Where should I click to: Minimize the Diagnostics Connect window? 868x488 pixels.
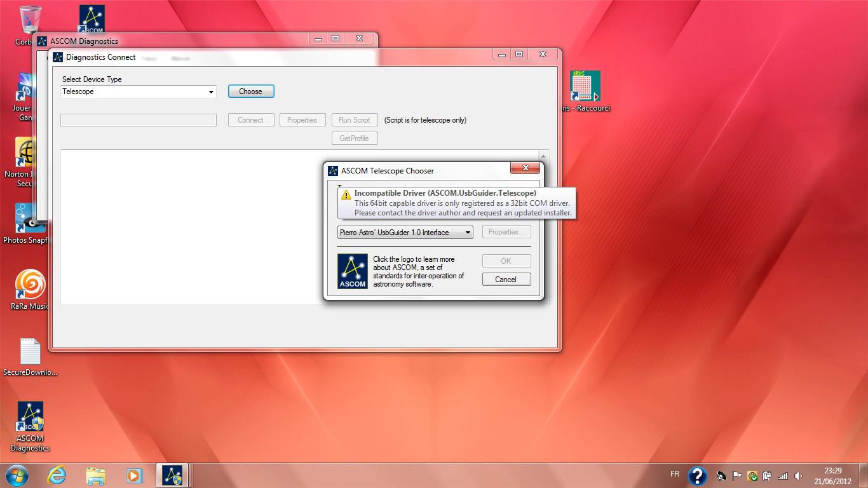[502, 55]
